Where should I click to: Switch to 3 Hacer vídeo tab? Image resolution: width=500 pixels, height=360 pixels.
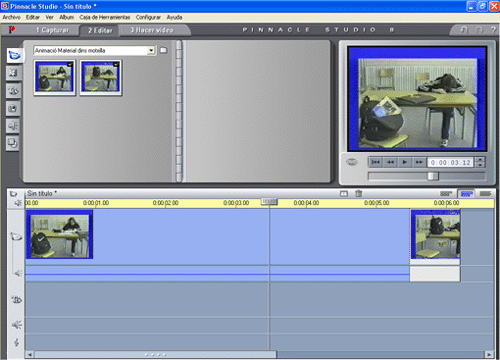tap(152, 30)
